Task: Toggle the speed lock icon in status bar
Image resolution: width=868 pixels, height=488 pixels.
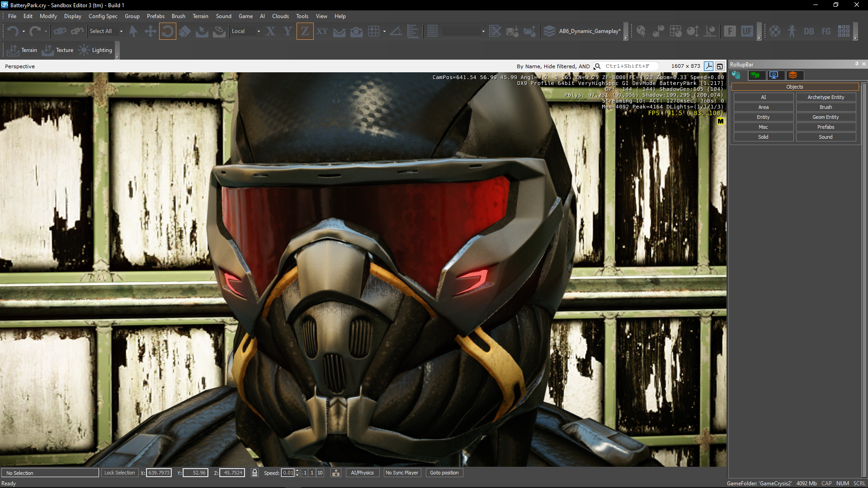Action: 255,473
